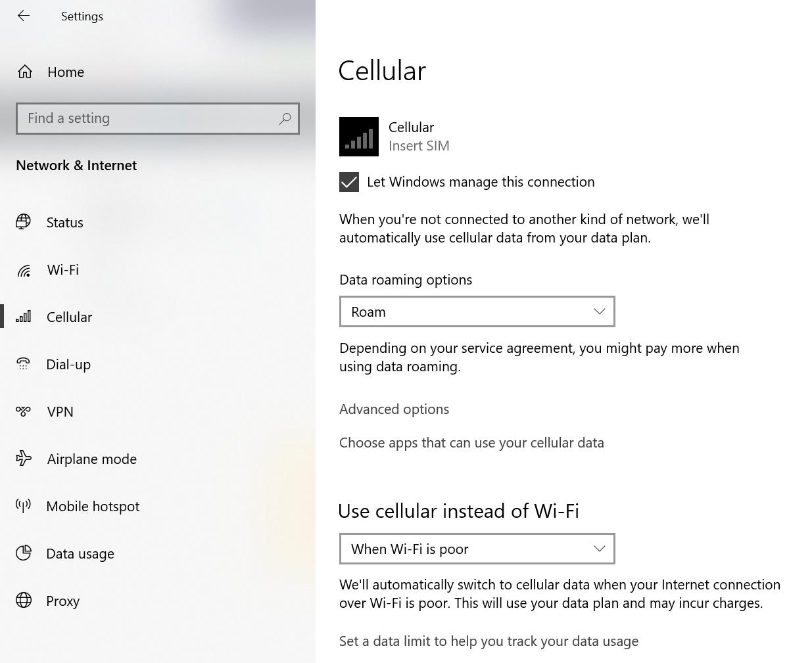Viewport: 812px width, 663px height.
Task: Expand the dropdown currently showing Roam
Action: (x=477, y=311)
